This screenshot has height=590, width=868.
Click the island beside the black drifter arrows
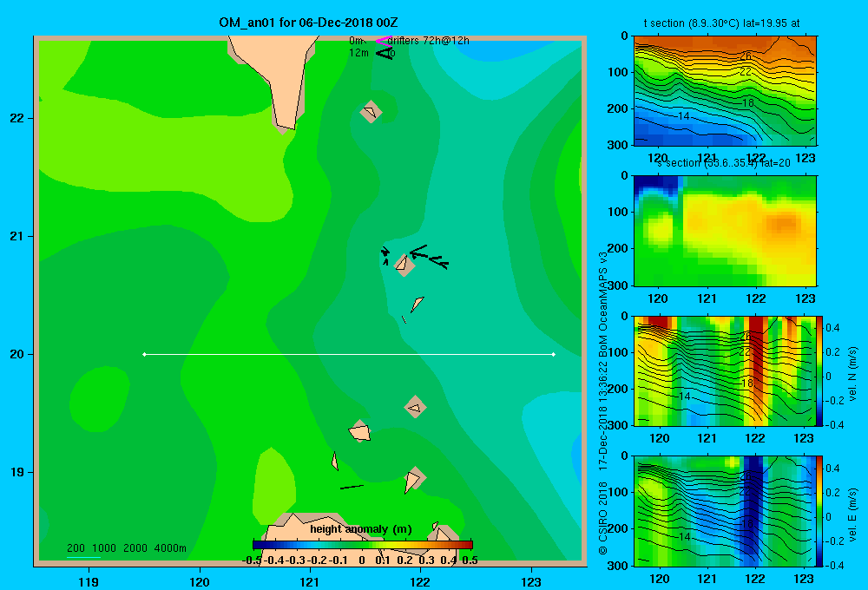tap(404, 265)
